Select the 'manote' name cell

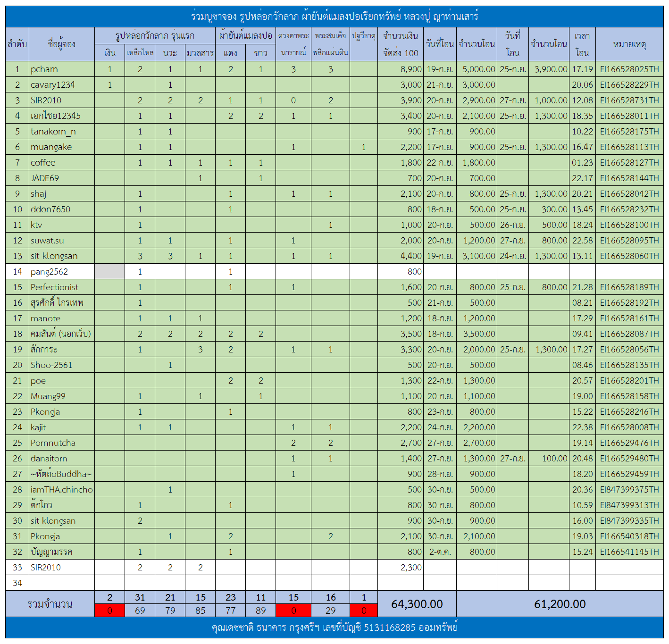point(62,318)
